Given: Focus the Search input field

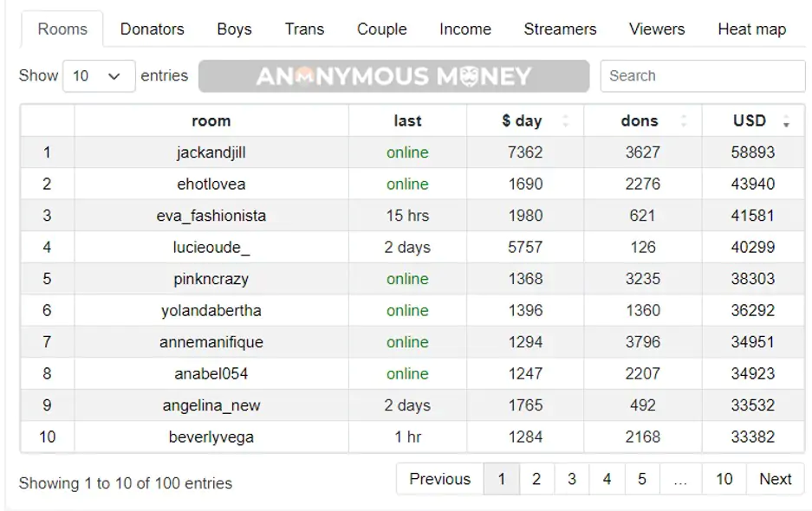Looking at the screenshot, I should 703,76.
